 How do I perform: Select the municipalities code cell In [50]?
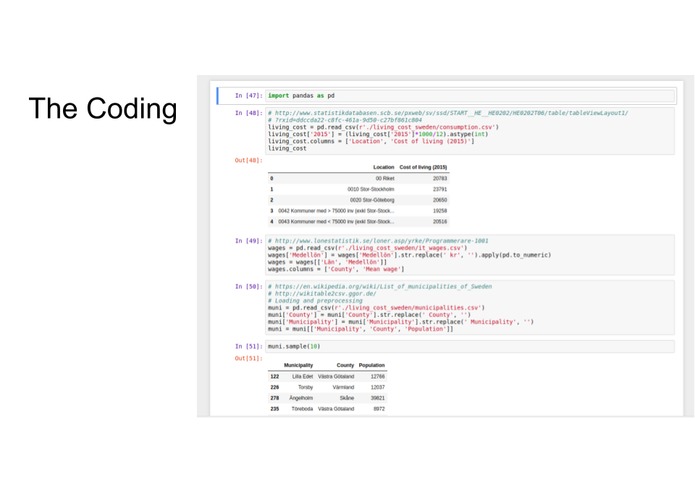tap(470, 307)
